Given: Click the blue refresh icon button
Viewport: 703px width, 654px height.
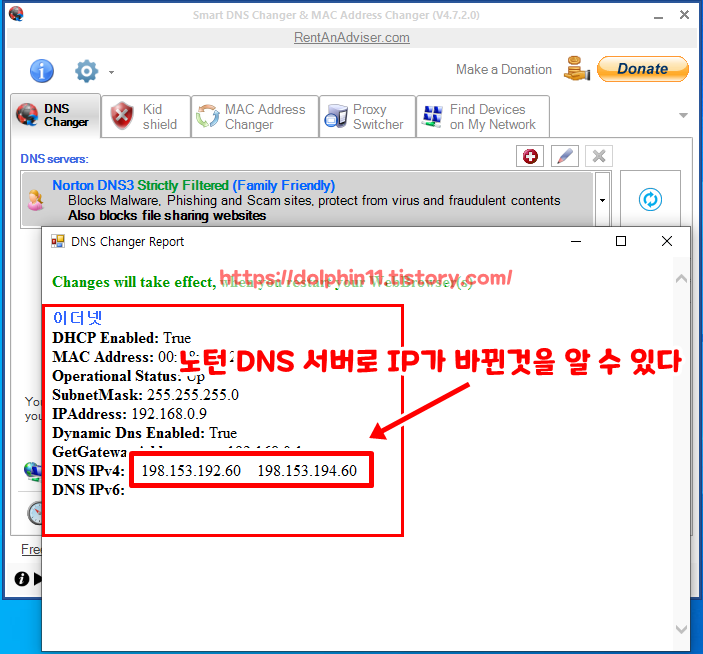Looking at the screenshot, I should coord(650,199).
